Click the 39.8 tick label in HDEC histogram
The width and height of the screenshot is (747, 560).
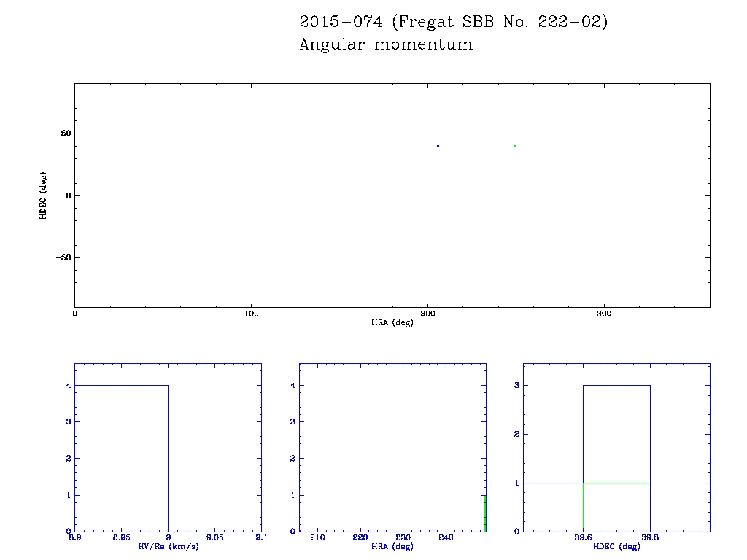coord(650,538)
